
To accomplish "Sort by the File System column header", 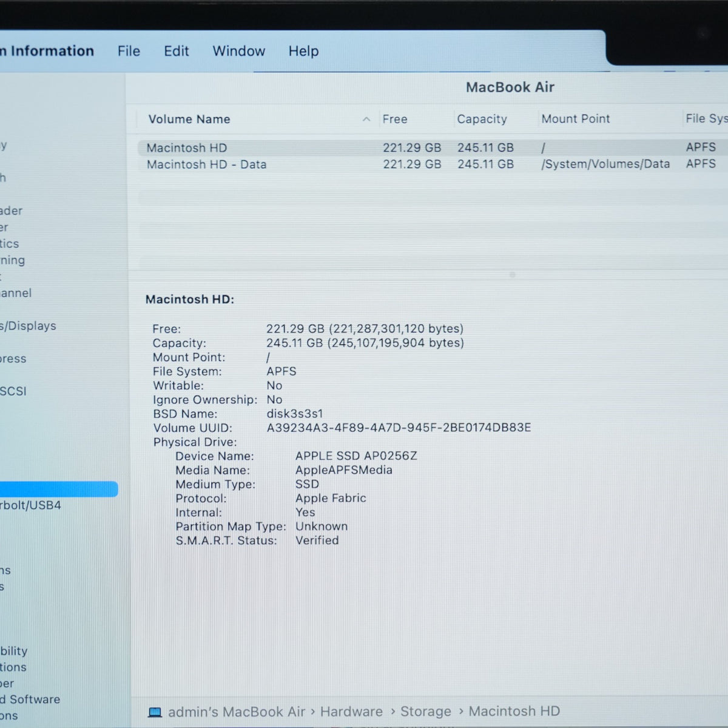I will pos(706,119).
